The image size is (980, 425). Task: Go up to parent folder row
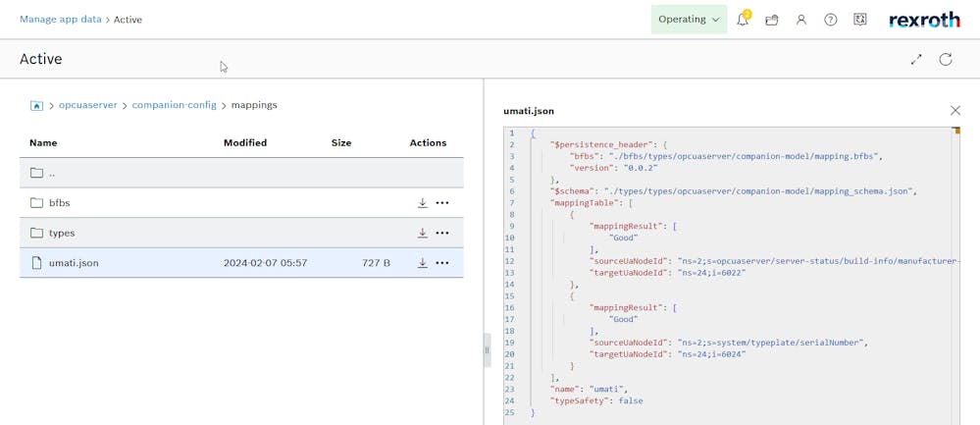coord(241,173)
